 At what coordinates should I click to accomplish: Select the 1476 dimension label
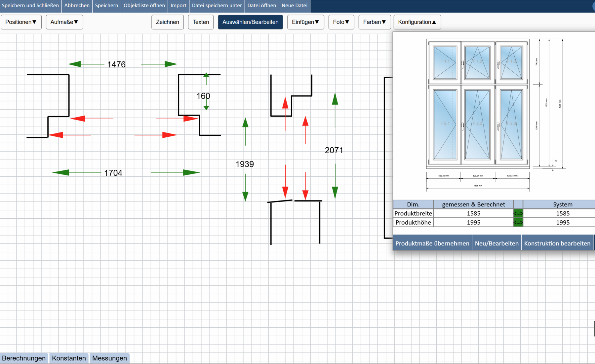116,64
